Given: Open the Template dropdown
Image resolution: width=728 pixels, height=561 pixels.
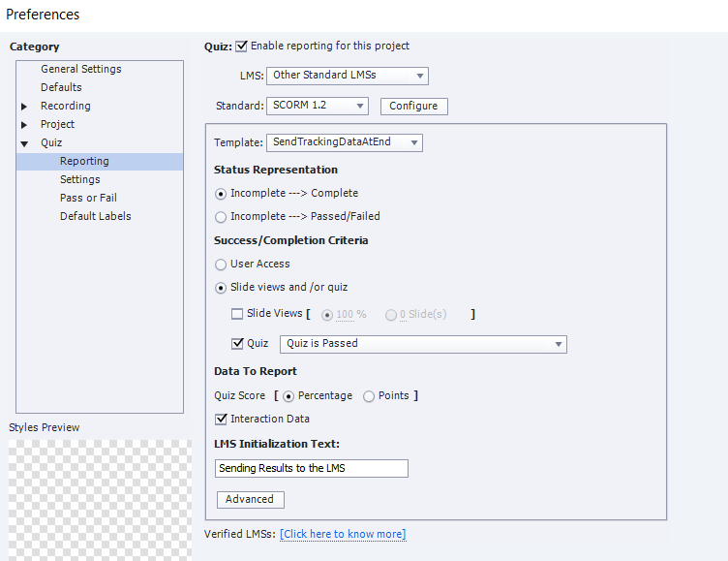Looking at the screenshot, I should pos(344,142).
